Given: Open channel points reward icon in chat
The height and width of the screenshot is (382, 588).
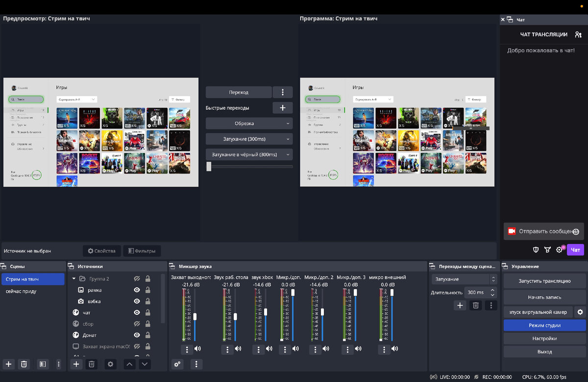Looking at the screenshot, I should click(x=547, y=250).
